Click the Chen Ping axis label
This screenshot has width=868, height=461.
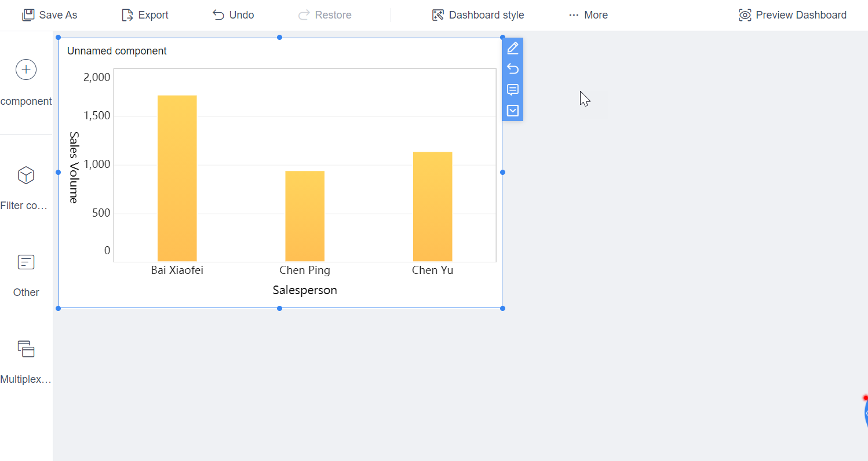click(x=305, y=270)
